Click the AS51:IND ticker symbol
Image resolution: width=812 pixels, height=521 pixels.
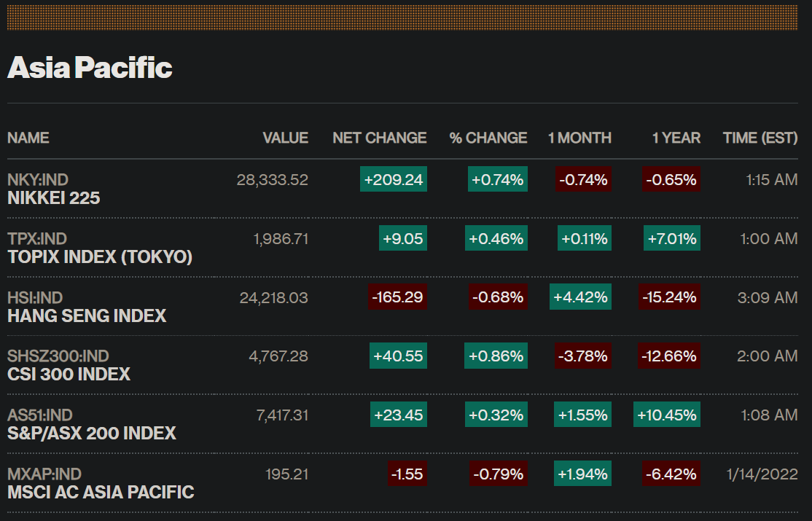coord(40,415)
